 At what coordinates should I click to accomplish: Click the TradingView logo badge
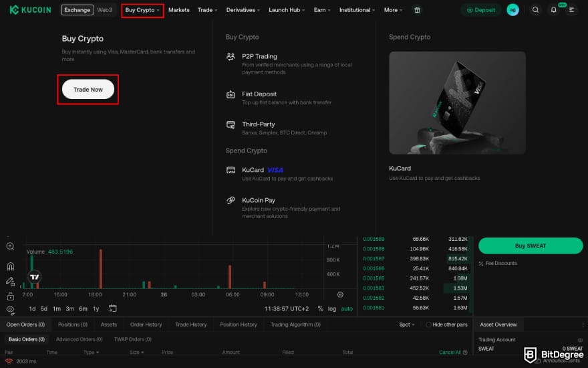click(x=35, y=277)
